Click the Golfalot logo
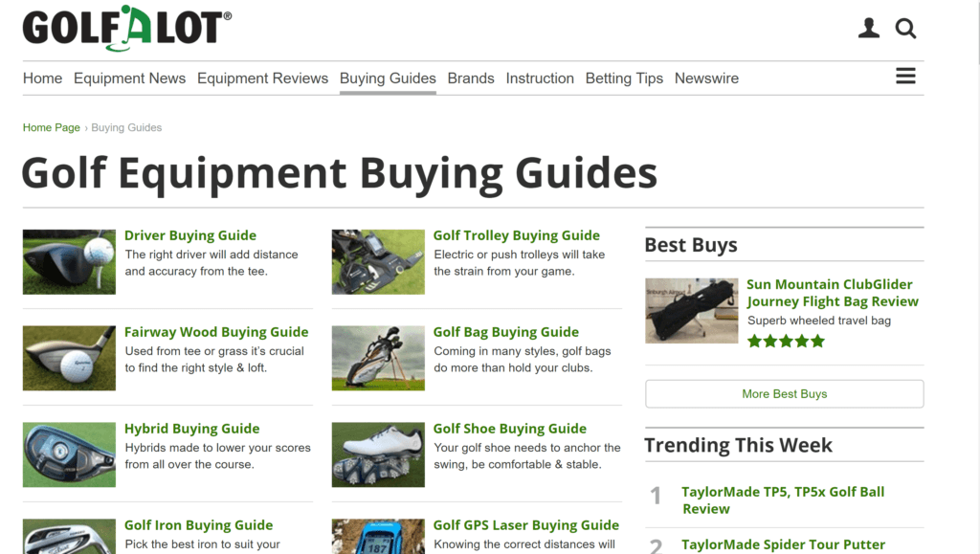Viewport: 980px width, 554px height. click(x=127, y=29)
